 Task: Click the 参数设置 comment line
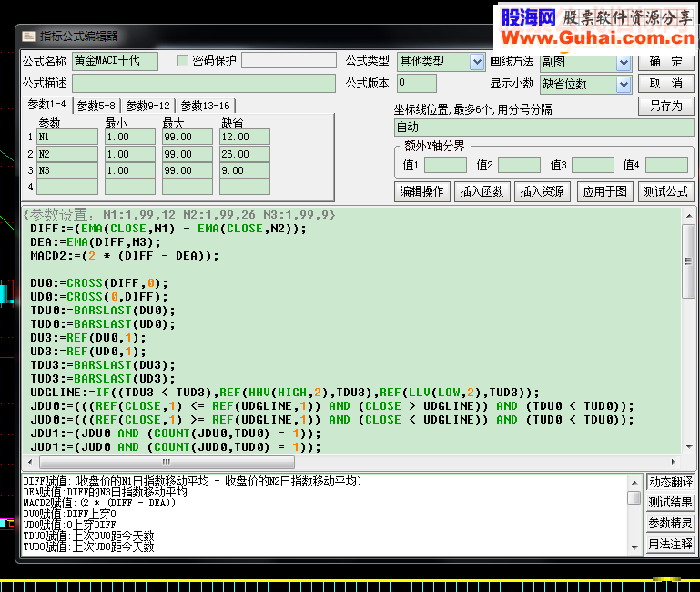[x=179, y=215]
